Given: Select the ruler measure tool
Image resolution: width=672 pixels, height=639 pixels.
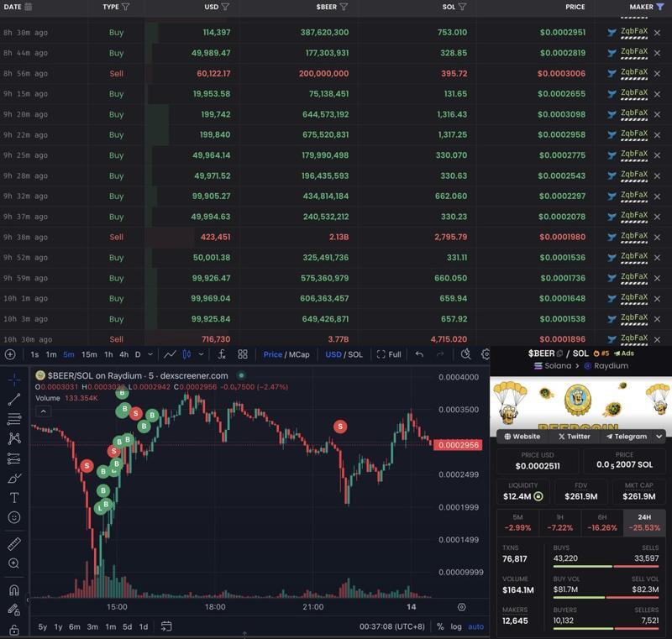Looking at the screenshot, I should coord(14,544).
